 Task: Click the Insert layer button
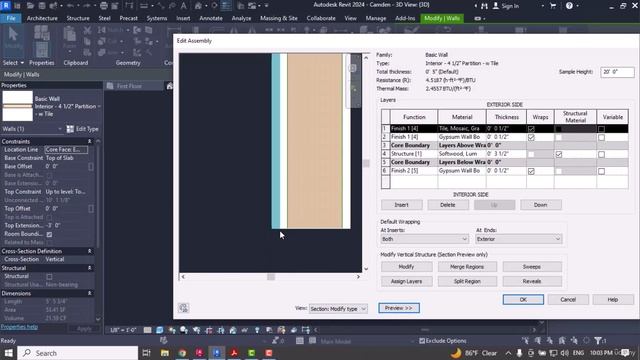click(x=402, y=205)
